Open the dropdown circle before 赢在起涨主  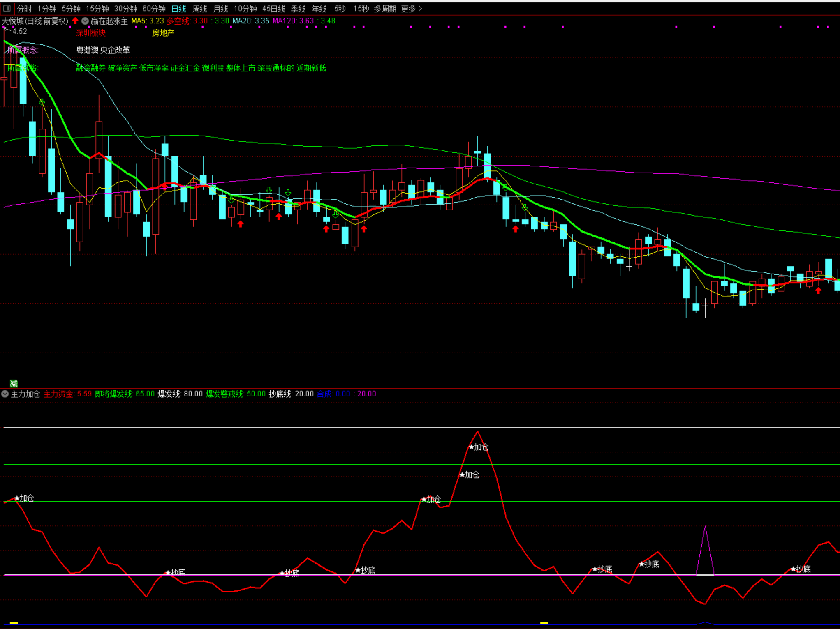85,21
